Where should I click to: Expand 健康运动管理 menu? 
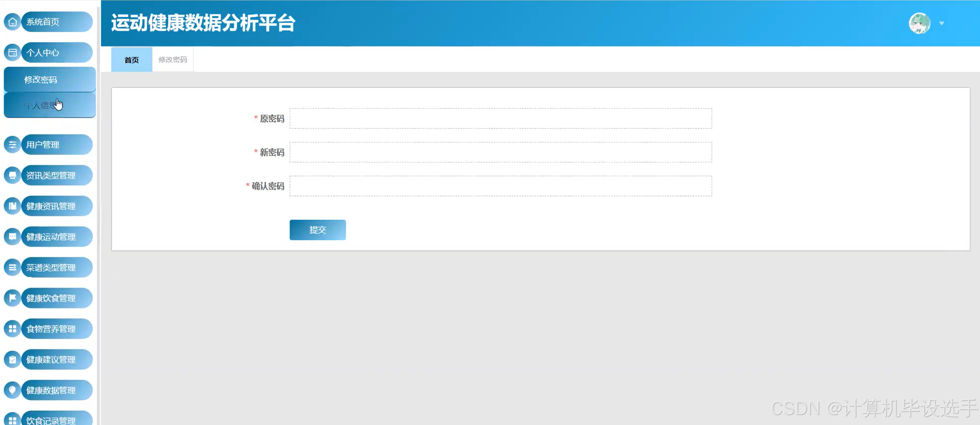(57, 237)
